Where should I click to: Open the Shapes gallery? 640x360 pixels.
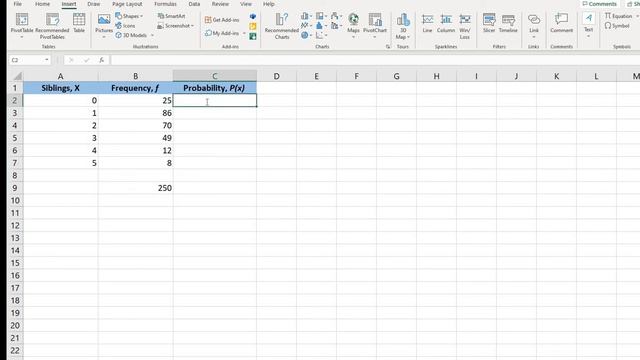pyautogui.click(x=129, y=16)
